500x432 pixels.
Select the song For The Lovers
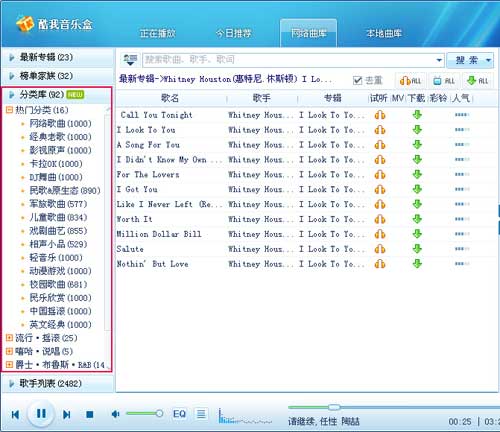148,175
